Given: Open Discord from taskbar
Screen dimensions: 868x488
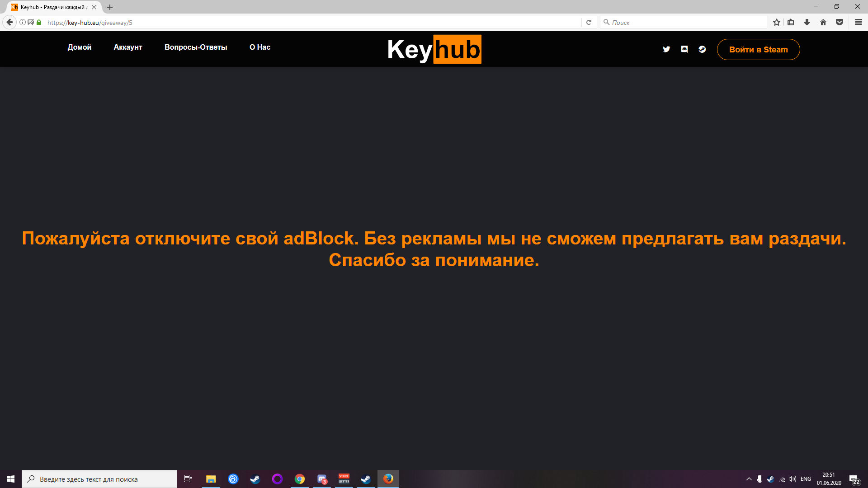Looking at the screenshot, I should click(322, 479).
